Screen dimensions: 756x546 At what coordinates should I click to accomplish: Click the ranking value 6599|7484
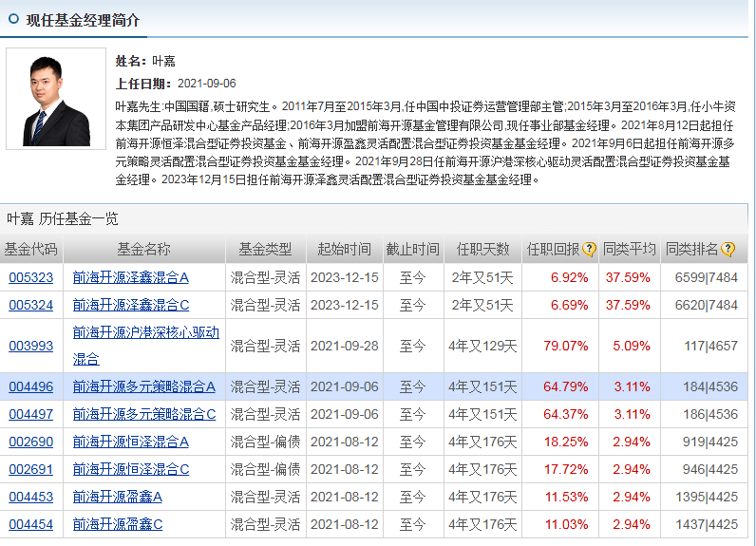[707, 277]
